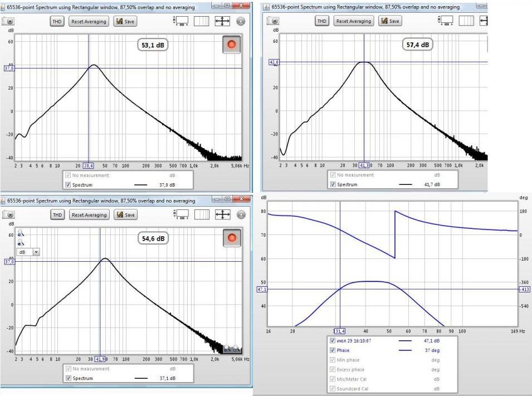Click the vertical zoom-in magnifier above the dB selector
Screen dimensions: 532x396
tap(21, 233)
